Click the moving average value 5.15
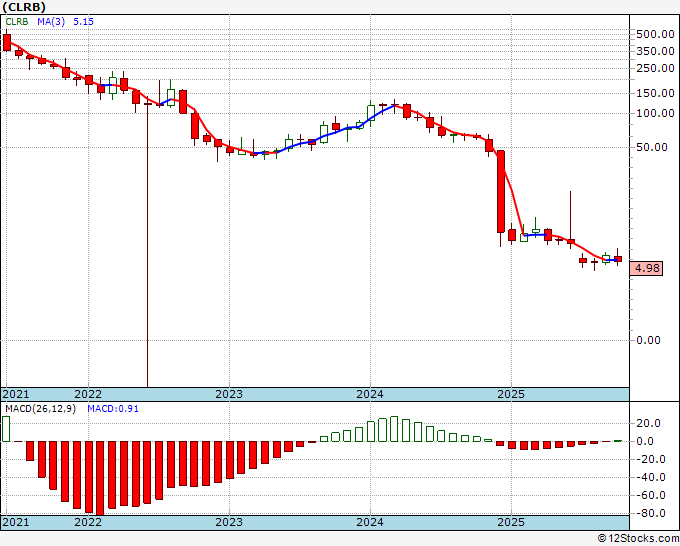Viewport: 680px width, 546px height. tap(83, 22)
